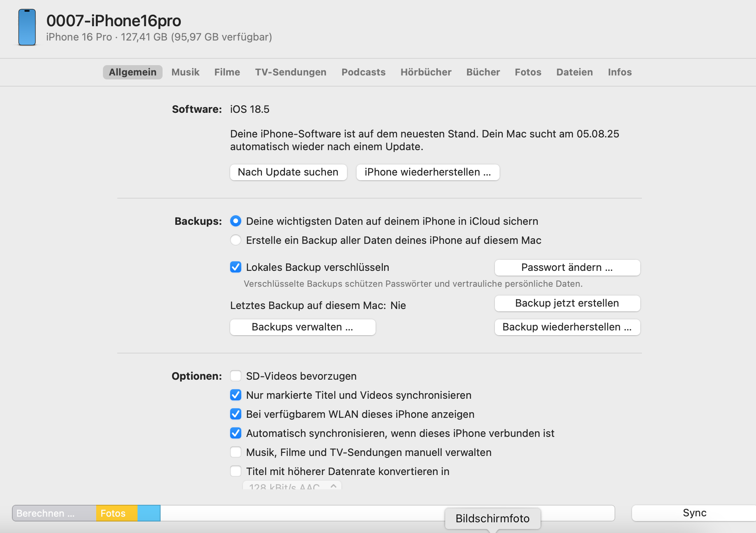Uncheck automatic sync when iPhone connected

[x=236, y=433]
